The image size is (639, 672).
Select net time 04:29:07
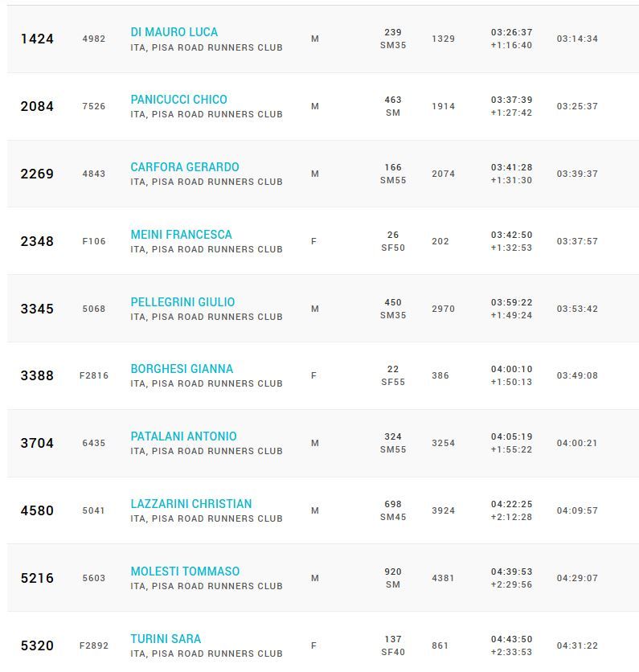pyautogui.click(x=577, y=578)
